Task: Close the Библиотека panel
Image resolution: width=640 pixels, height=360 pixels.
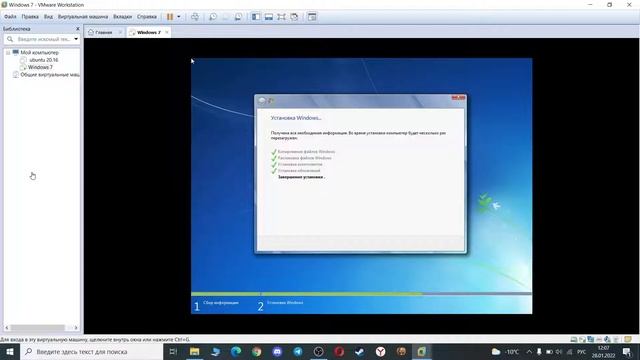Action: pos(78,29)
